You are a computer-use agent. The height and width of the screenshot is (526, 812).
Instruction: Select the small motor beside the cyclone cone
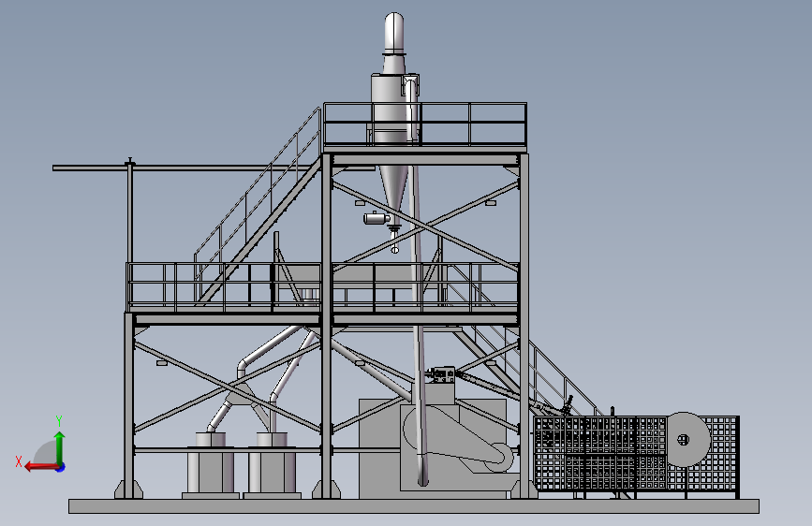(376, 218)
